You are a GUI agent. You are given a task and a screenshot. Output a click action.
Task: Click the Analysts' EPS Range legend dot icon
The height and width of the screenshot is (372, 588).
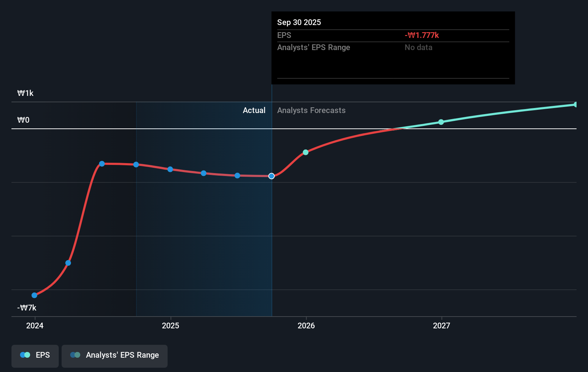[x=74, y=354]
